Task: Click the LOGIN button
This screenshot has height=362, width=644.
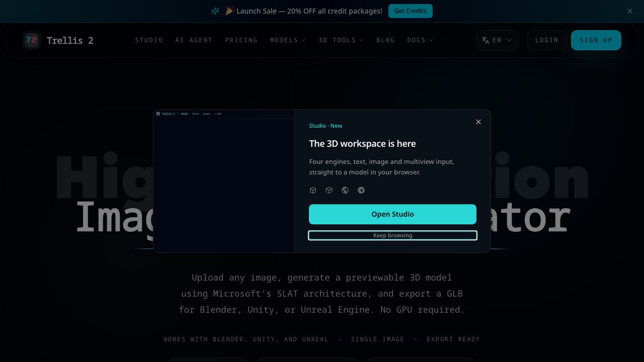Action: point(547,40)
